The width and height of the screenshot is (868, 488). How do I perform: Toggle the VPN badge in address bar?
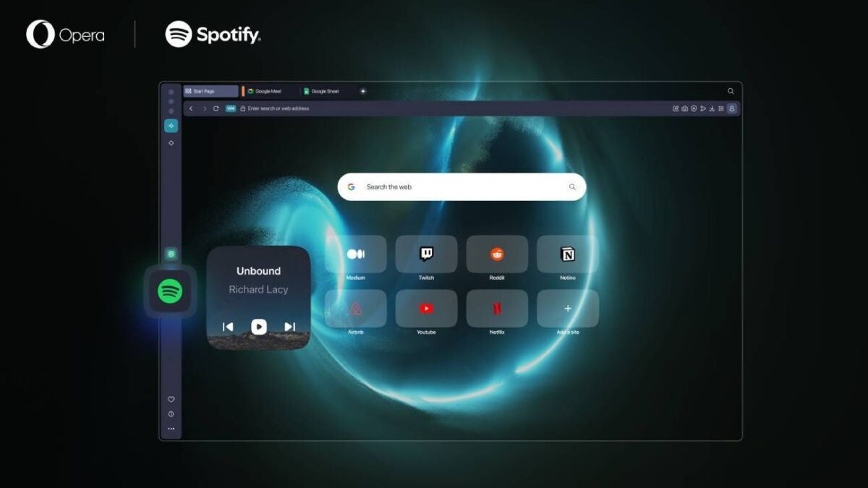point(231,108)
